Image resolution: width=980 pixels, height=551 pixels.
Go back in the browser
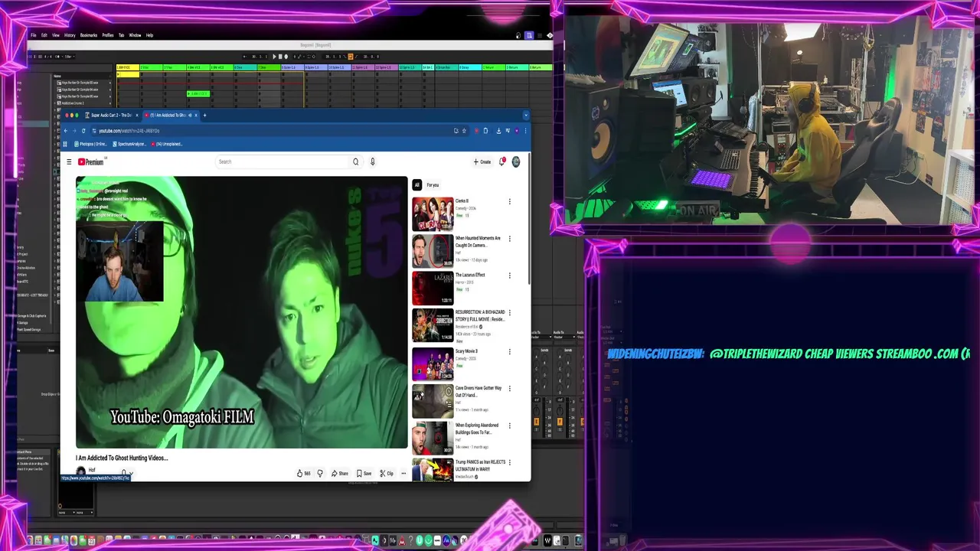(x=66, y=131)
